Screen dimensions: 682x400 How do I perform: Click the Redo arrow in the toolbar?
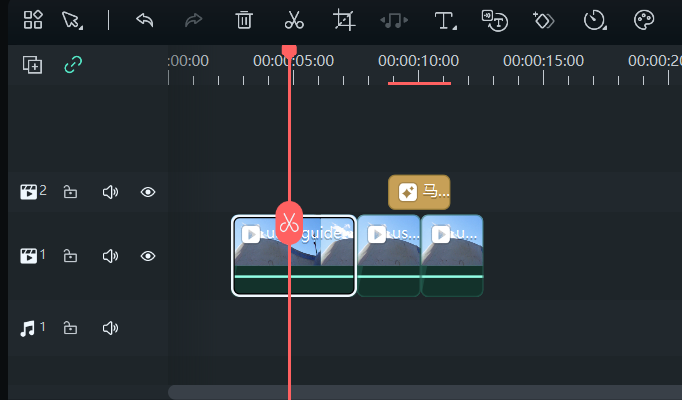click(195, 20)
